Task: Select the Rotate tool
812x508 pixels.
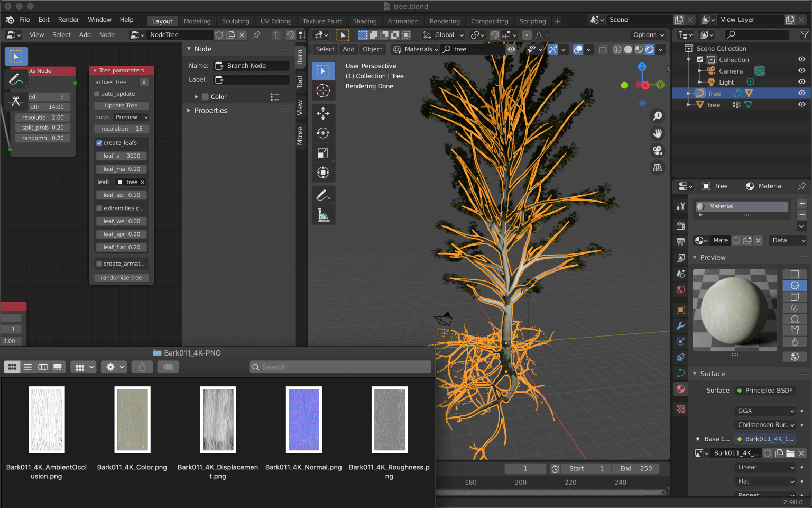Action: tap(324, 133)
